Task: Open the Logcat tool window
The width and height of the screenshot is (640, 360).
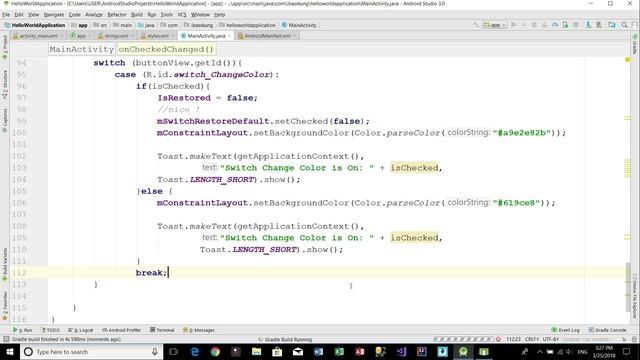Action: (x=81, y=330)
